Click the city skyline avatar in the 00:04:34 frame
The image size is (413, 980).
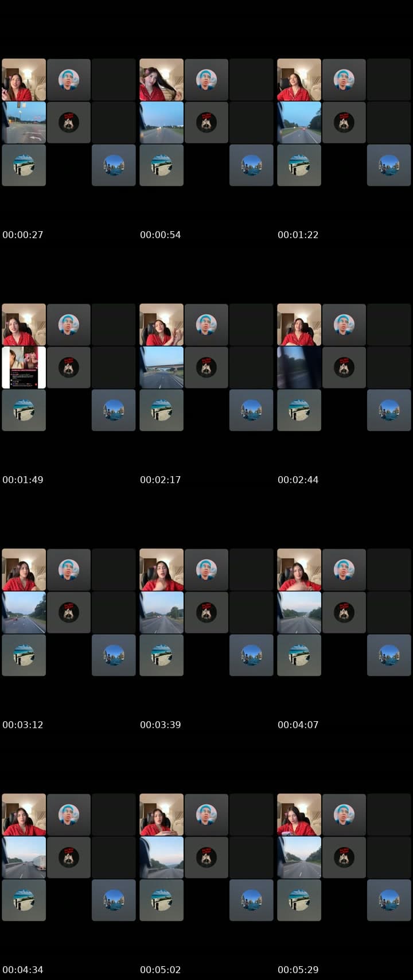coord(114,900)
